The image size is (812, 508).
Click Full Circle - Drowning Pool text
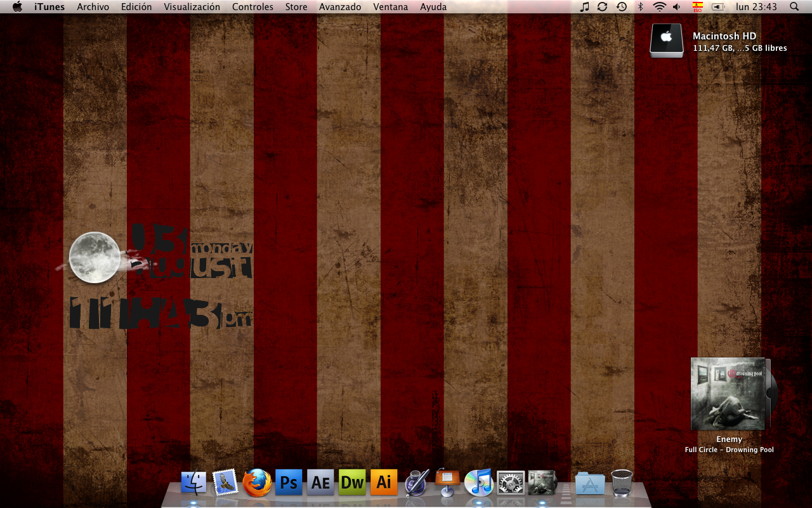(730, 450)
